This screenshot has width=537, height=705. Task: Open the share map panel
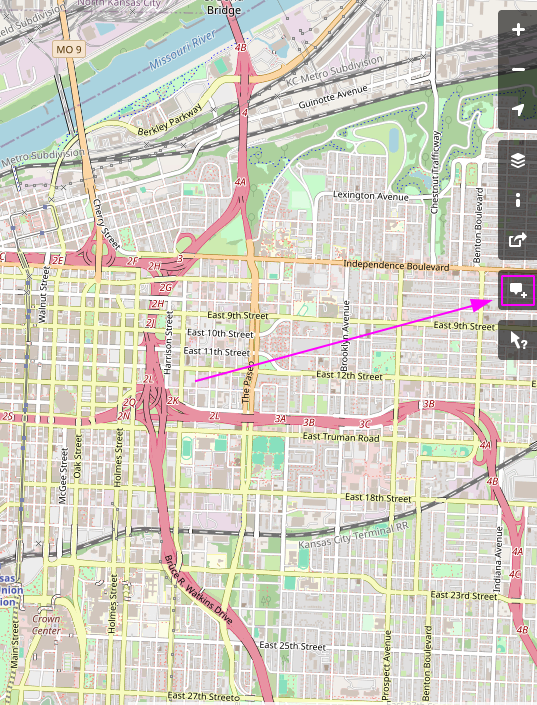[x=518, y=240]
